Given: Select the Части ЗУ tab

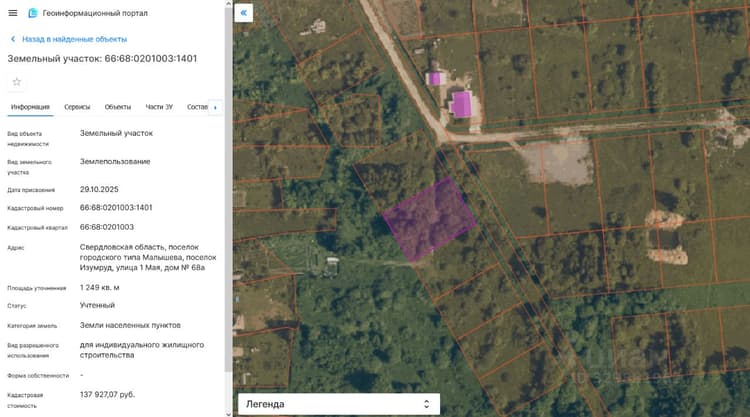Looking at the screenshot, I should [159, 107].
